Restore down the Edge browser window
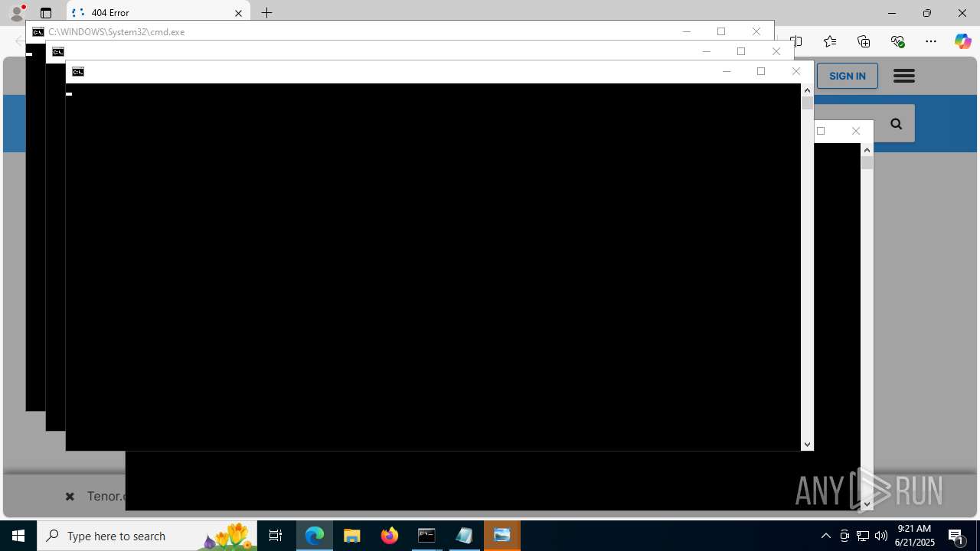This screenshot has width=980, height=551. (x=927, y=13)
